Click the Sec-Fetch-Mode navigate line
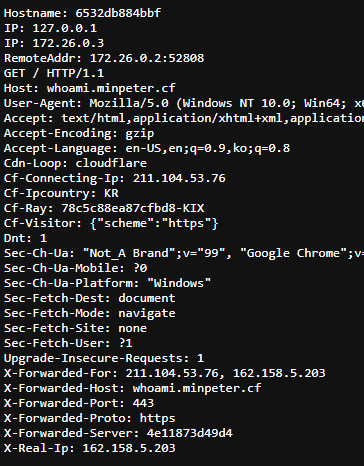Viewport: 364px width, 466px height. pos(89,313)
